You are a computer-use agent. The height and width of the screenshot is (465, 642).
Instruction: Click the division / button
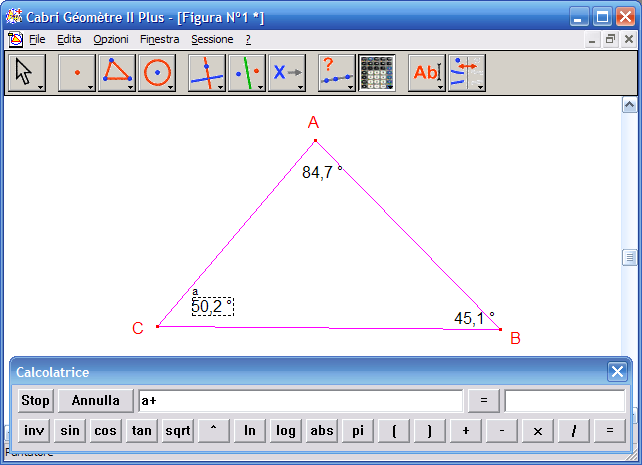coord(574,431)
